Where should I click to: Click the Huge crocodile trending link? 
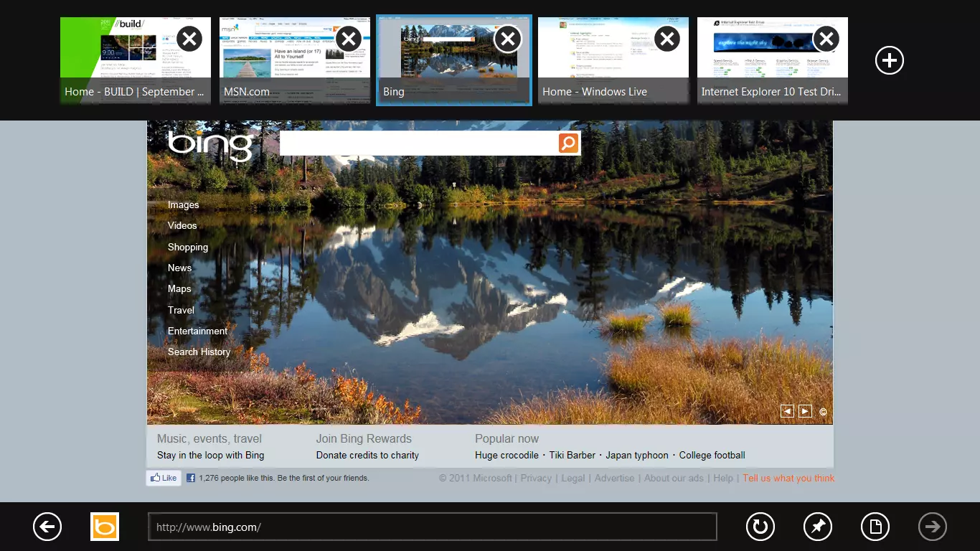[506, 455]
